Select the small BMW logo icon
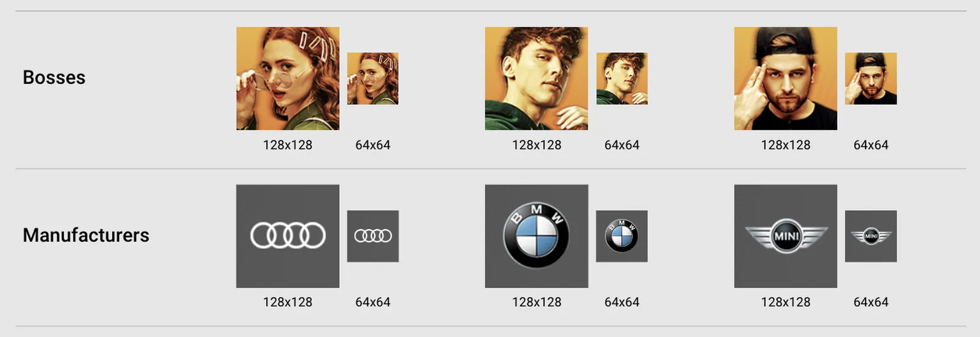The width and height of the screenshot is (980, 337). (621, 236)
